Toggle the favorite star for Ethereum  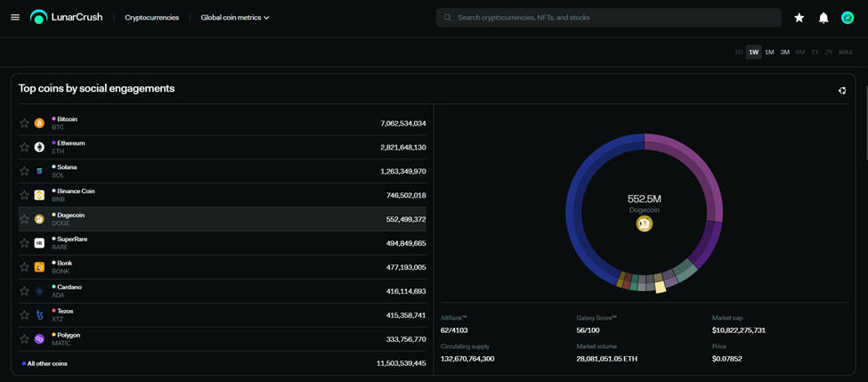point(24,147)
